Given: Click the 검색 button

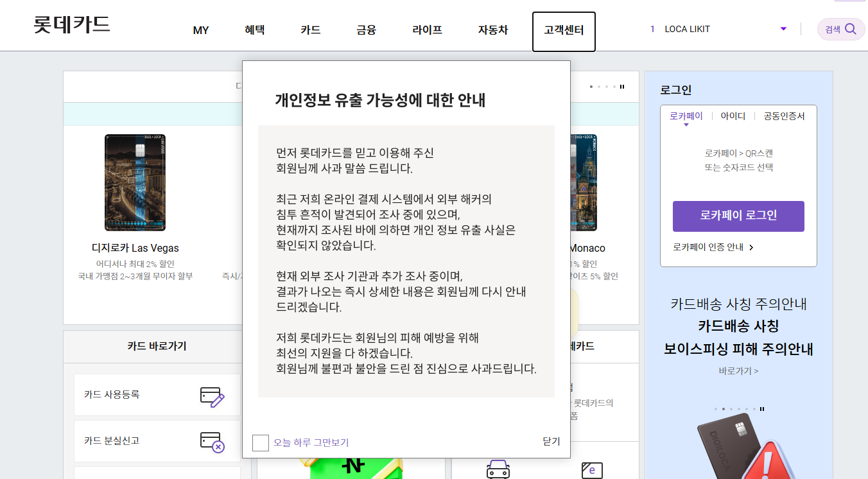Looking at the screenshot, I should (x=841, y=30).
